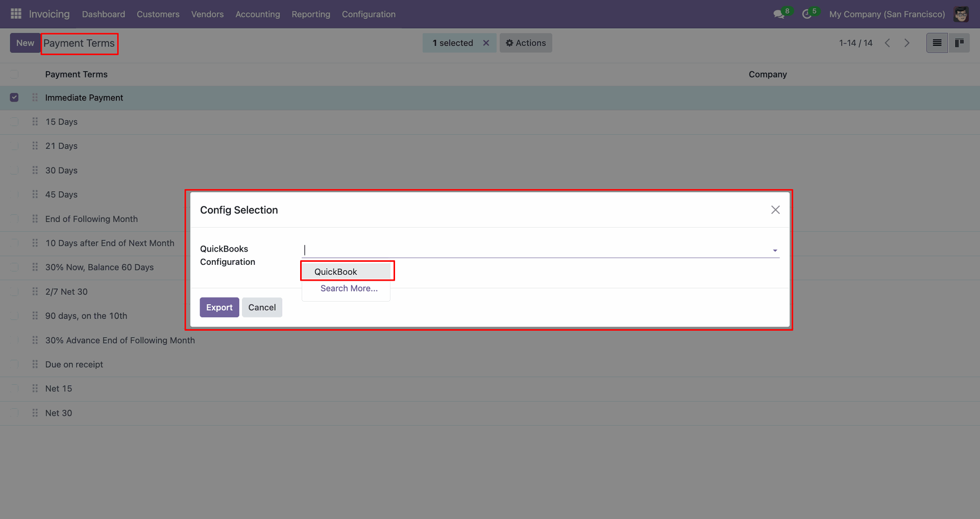The image size is (980, 519).
Task: Expand the QuickBooks Configuration dropdown arrow
Action: click(775, 251)
